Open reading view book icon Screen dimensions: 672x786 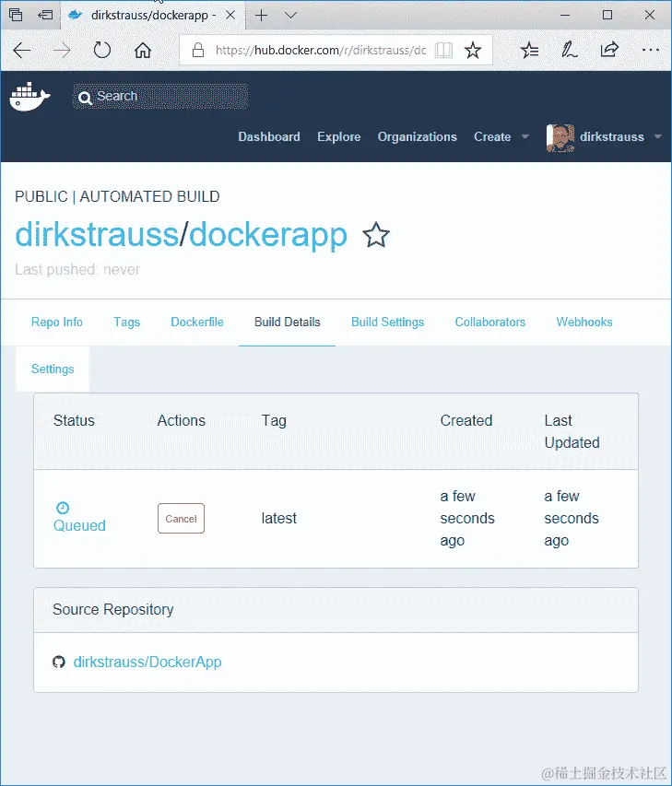point(443,50)
